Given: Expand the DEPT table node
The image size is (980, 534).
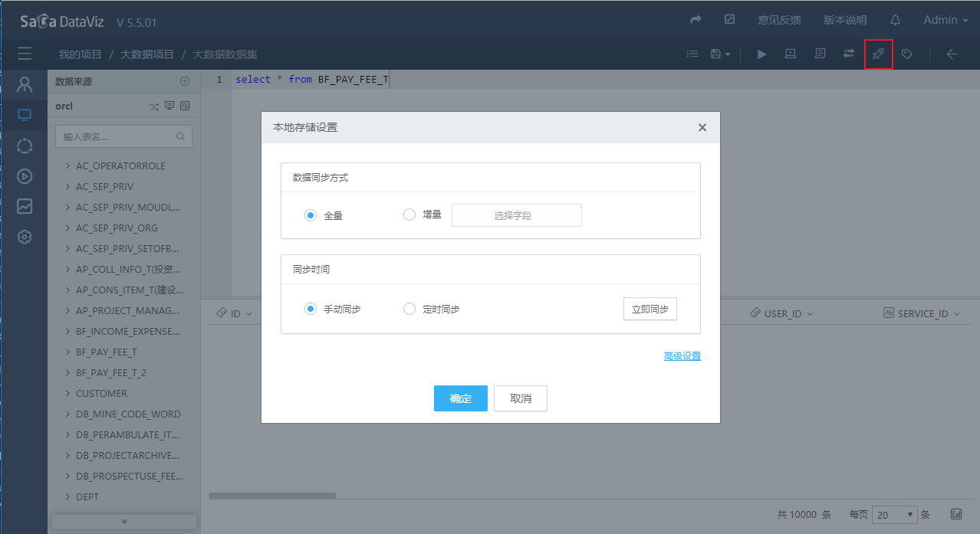Looking at the screenshot, I should [x=67, y=496].
